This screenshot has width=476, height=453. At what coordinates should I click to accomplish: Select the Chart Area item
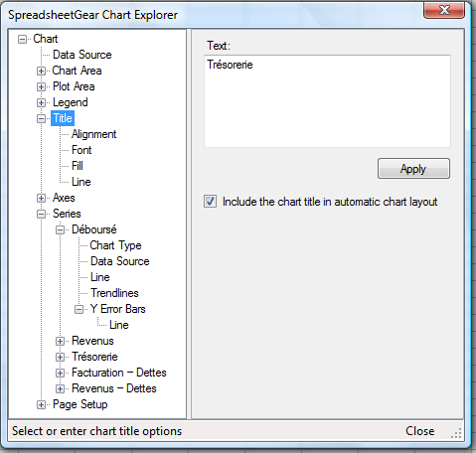pos(77,71)
